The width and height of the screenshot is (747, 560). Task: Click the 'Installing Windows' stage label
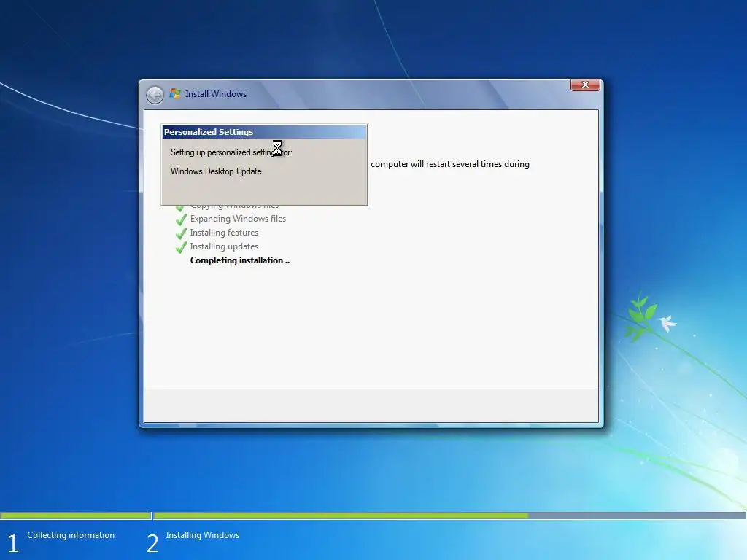click(x=203, y=534)
